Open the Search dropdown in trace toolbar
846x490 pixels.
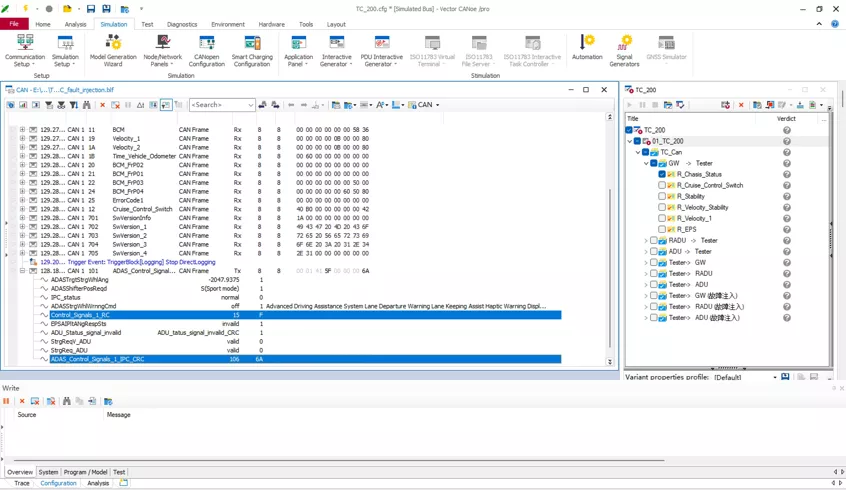251,105
